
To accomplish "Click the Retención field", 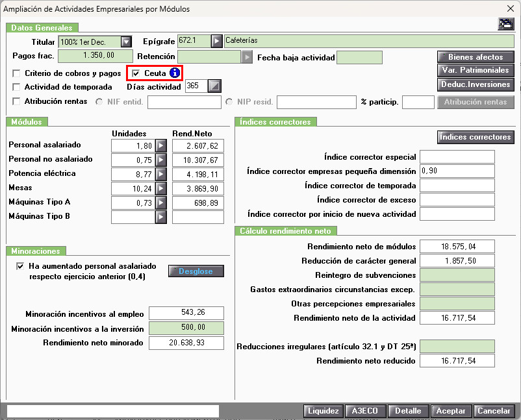I will click(209, 56).
